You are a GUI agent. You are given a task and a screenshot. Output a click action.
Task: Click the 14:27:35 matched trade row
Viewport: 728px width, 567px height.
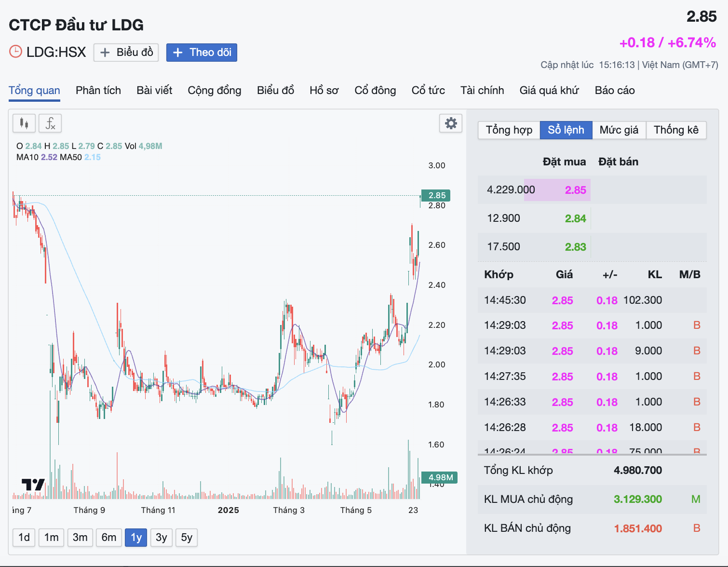(x=592, y=377)
